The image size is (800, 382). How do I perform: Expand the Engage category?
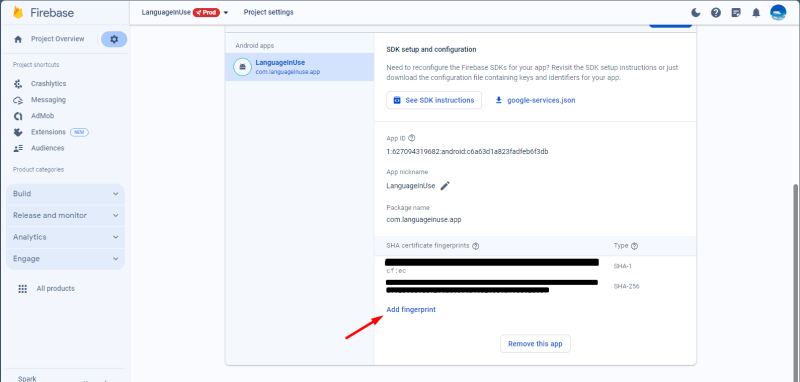click(x=65, y=259)
